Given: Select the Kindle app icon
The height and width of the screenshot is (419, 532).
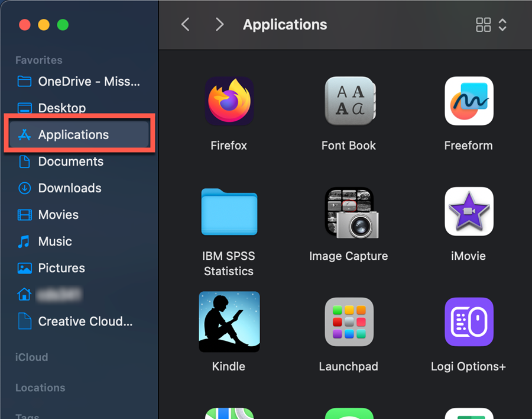Looking at the screenshot, I should (229, 321).
